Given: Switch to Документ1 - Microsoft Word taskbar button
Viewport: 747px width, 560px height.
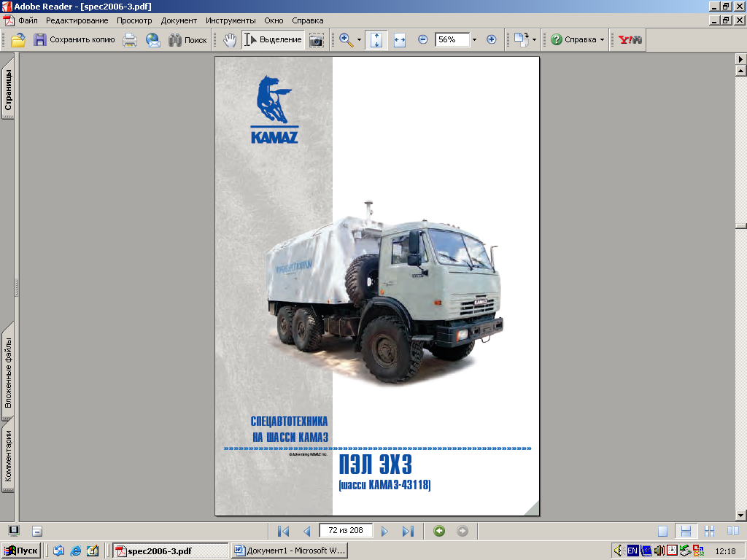Looking at the screenshot, I should click(x=290, y=551).
